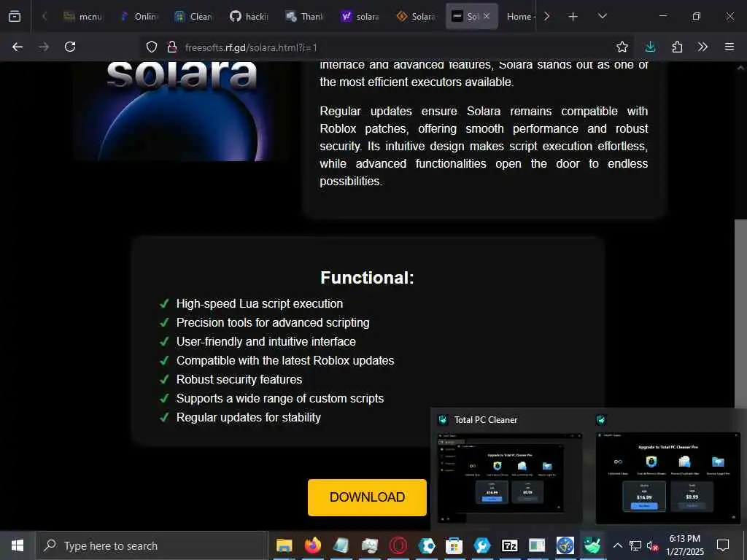Open Microsoft Store from taskbar
The width and height of the screenshot is (747, 560).
454,545
